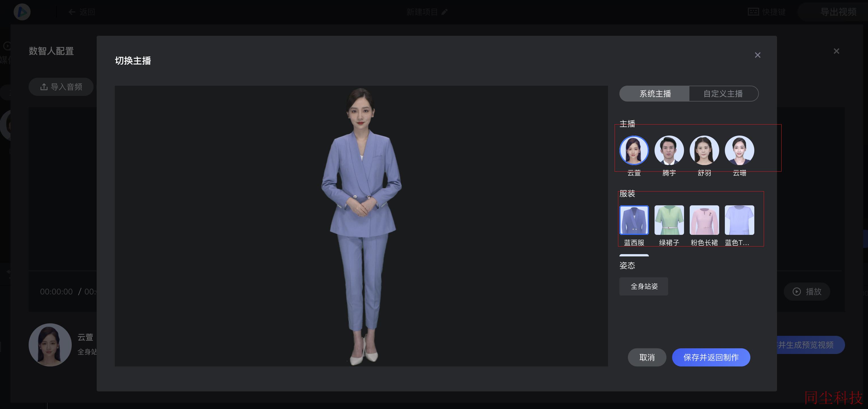Image resolution: width=868 pixels, height=409 pixels.
Task: Click 云萱 avatar in config panel
Action: click(50, 345)
